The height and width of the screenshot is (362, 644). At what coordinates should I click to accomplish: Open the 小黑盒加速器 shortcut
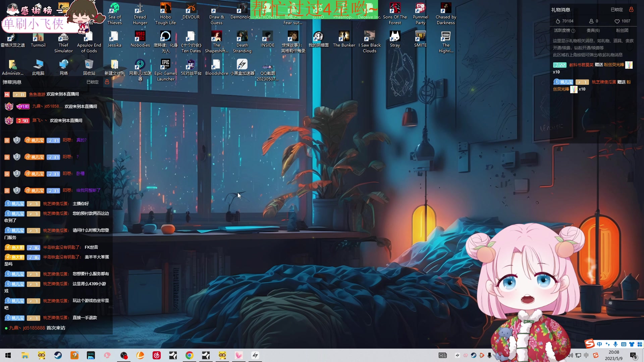[x=242, y=67]
